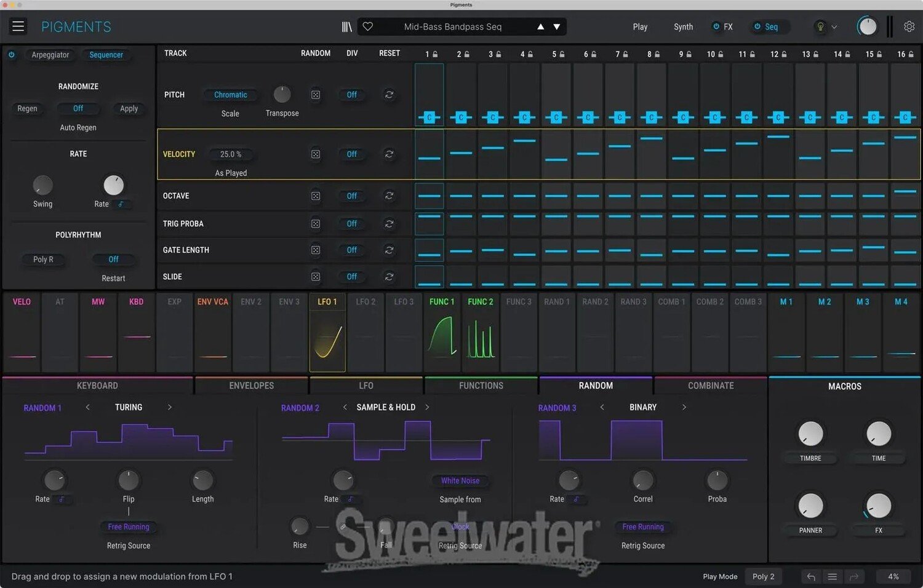Select next Random 1 type after Turing
923x588 pixels.
[170, 407]
